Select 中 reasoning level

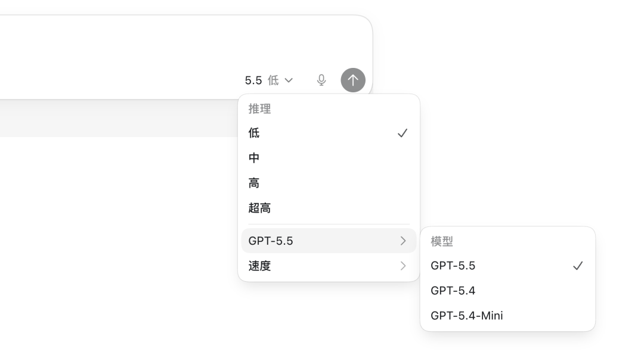coord(329,158)
